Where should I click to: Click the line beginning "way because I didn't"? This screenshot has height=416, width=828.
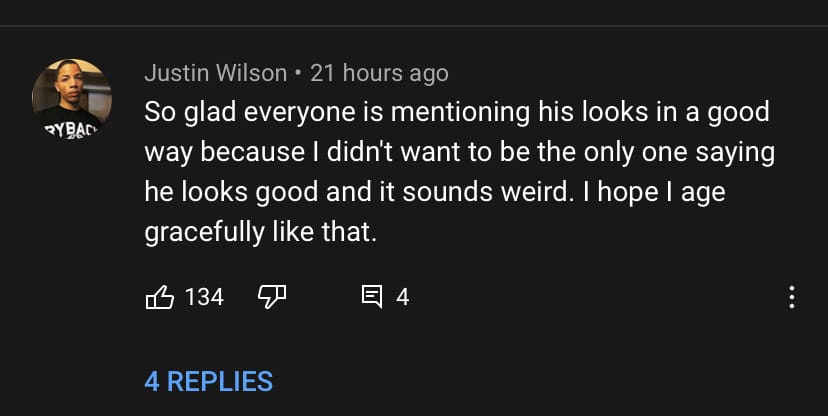[x=460, y=152]
